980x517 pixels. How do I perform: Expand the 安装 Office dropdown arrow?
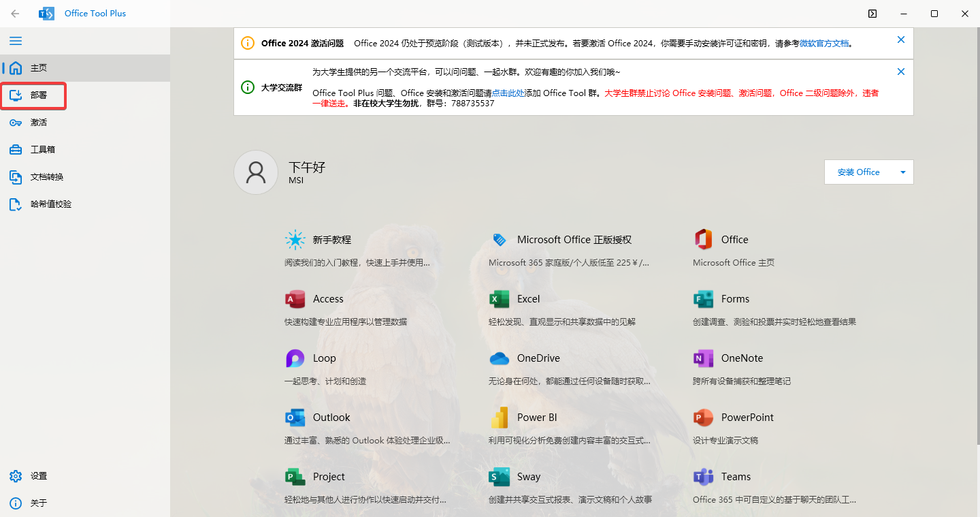(x=902, y=172)
